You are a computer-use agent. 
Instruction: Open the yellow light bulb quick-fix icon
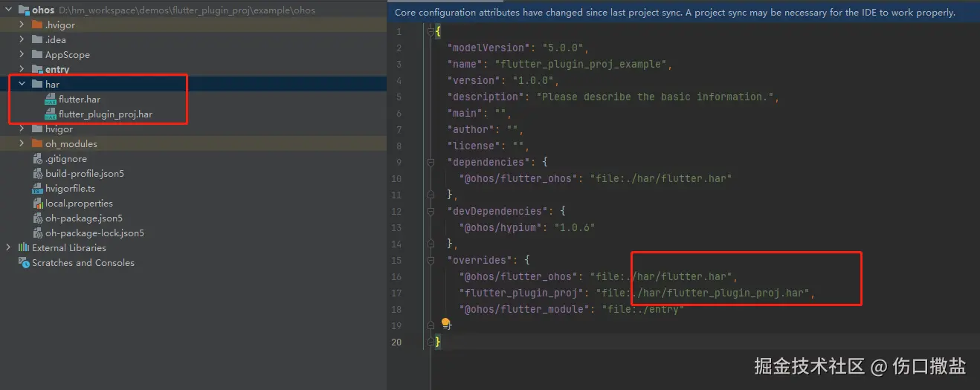pos(446,324)
